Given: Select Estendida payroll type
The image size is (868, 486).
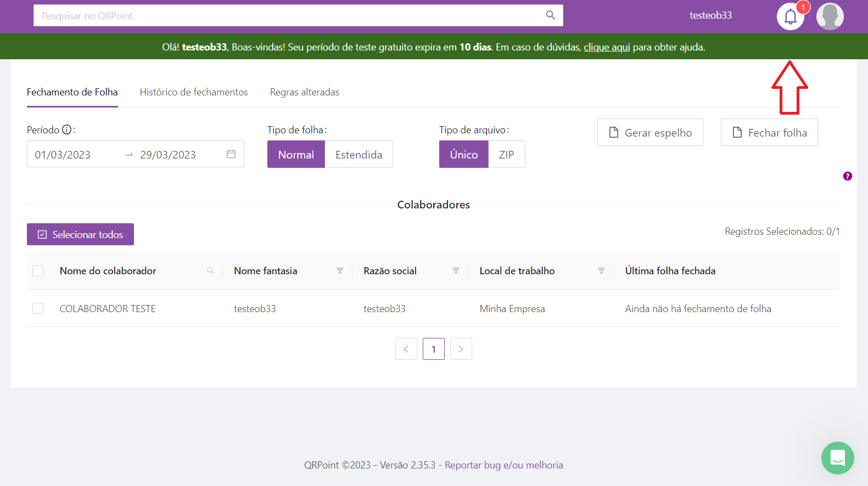Looking at the screenshot, I should [x=359, y=155].
